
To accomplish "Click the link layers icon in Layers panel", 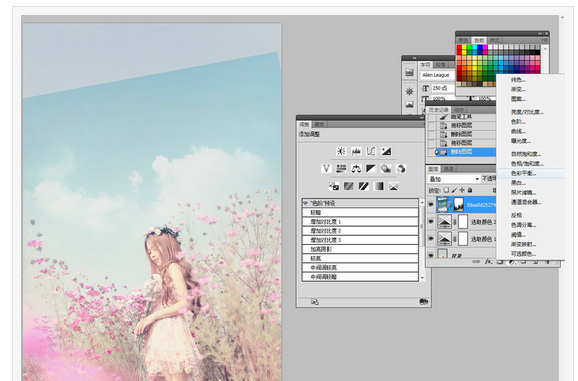I will pos(476,261).
